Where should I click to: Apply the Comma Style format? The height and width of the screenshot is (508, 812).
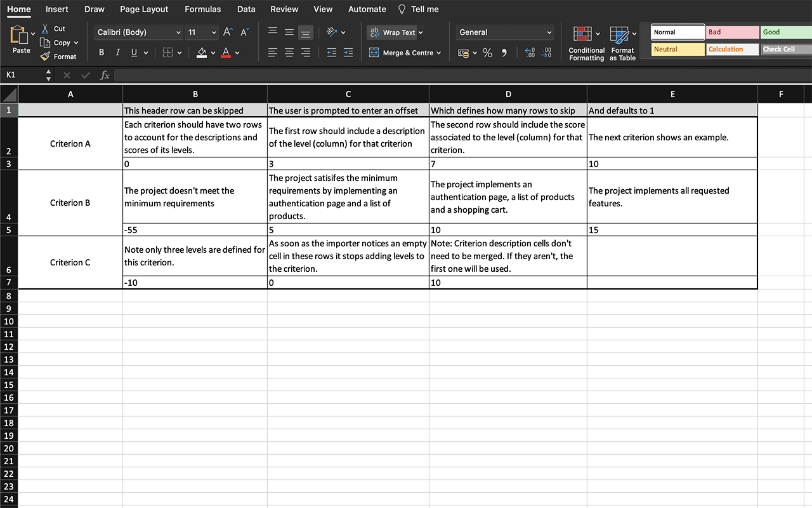click(x=504, y=53)
